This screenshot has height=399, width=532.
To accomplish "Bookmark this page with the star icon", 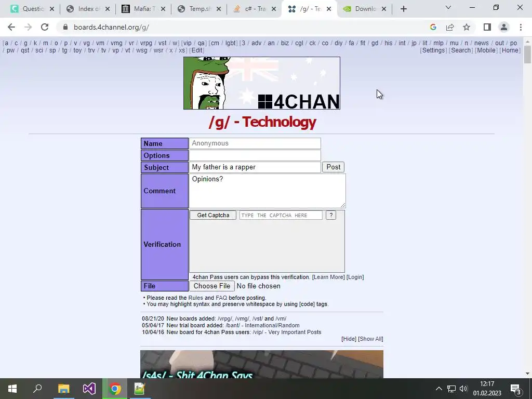I will [467, 27].
